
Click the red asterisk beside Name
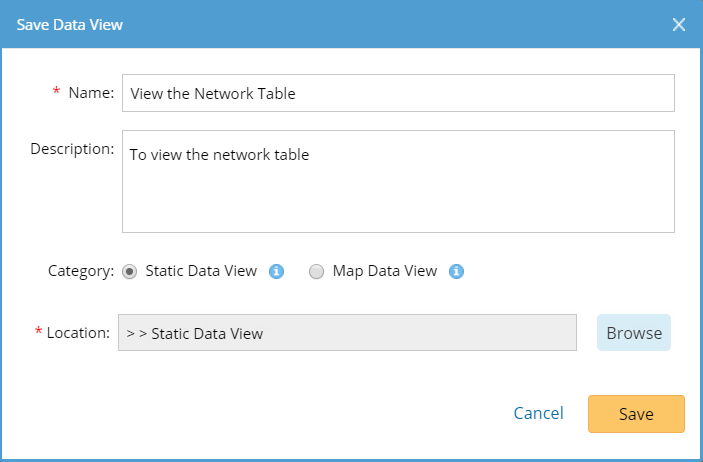point(56,91)
